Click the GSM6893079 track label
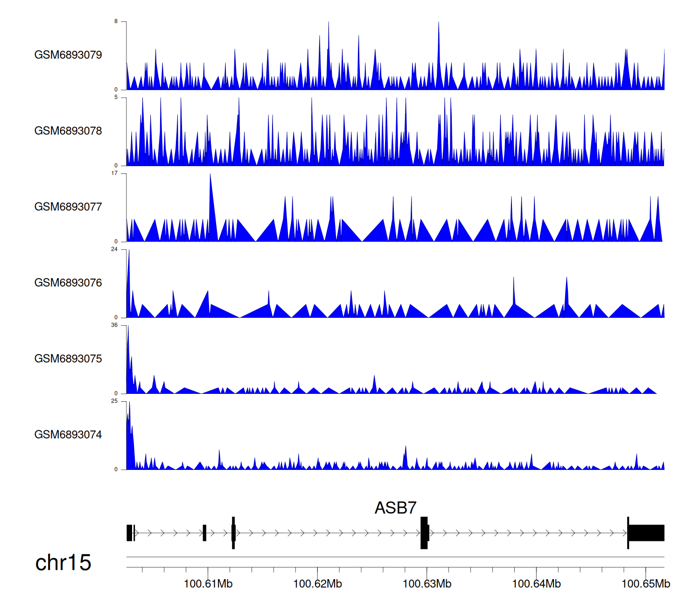Image resolution: width=700 pixels, height=616 pixels. 68,55
